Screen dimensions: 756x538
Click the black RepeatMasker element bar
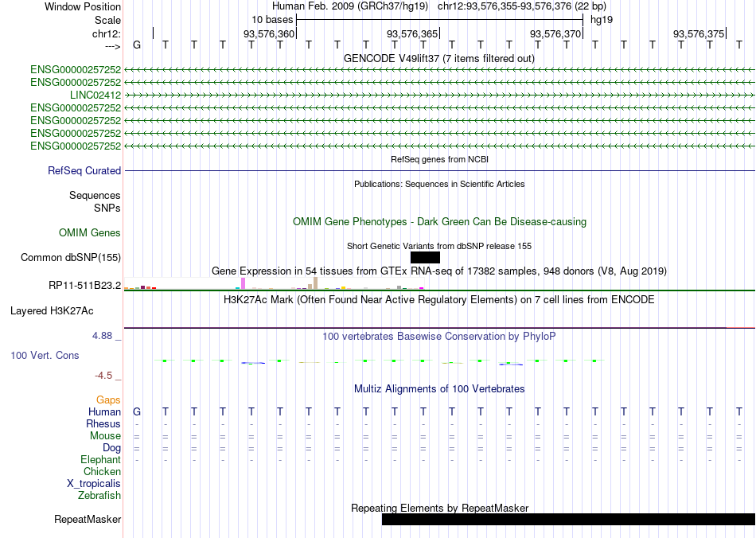(x=568, y=519)
